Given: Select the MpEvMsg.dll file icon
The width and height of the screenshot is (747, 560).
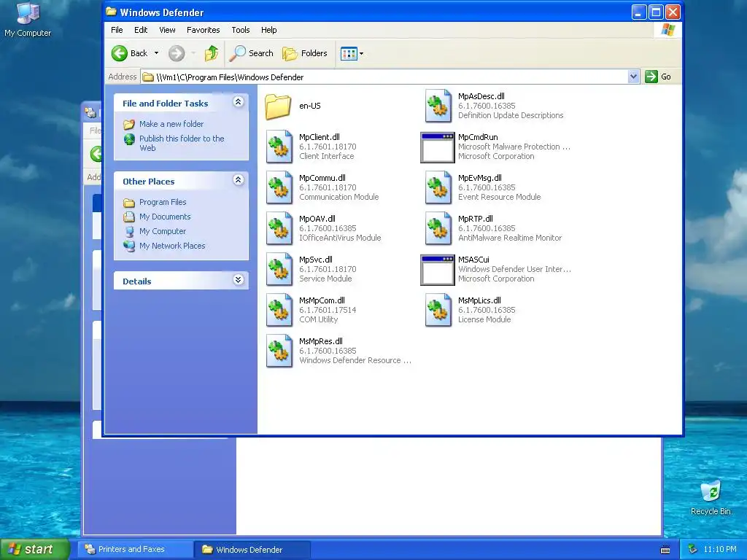Looking at the screenshot, I should pos(438,187).
